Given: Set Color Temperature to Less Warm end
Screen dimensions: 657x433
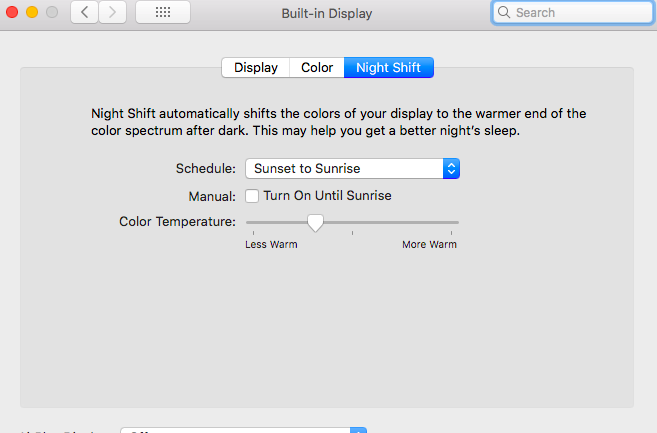Looking at the screenshot, I should (248, 222).
